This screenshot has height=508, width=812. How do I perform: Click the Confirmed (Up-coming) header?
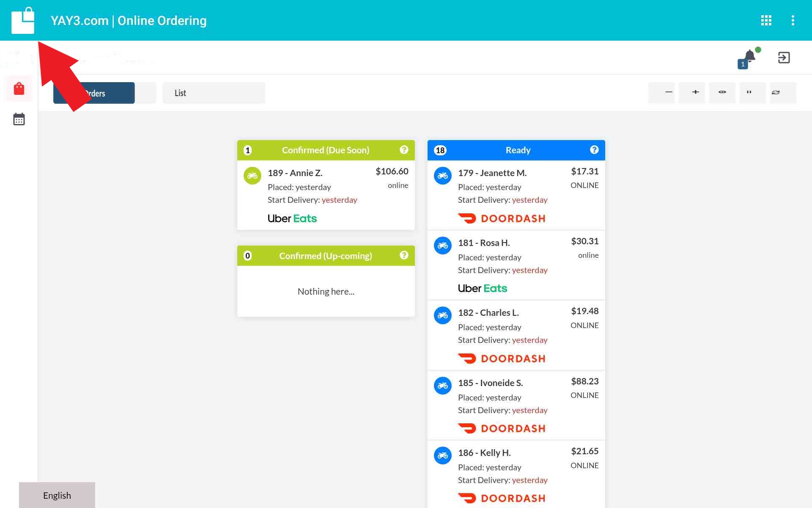tap(325, 256)
